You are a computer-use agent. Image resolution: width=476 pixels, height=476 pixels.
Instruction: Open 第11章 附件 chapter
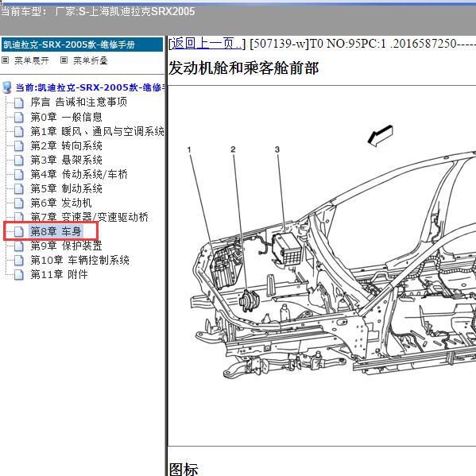[x=59, y=274]
